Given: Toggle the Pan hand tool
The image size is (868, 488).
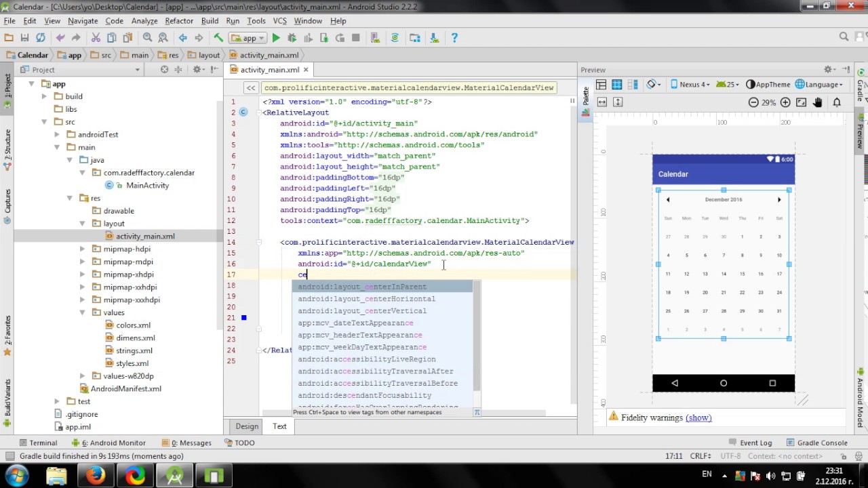Looking at the screenshot, I should tap(818, 102).
